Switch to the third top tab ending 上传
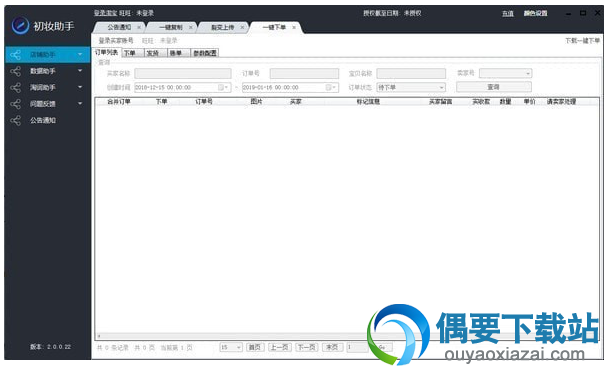The width and height of the screenshot is (610, 366). coord(223,27)
